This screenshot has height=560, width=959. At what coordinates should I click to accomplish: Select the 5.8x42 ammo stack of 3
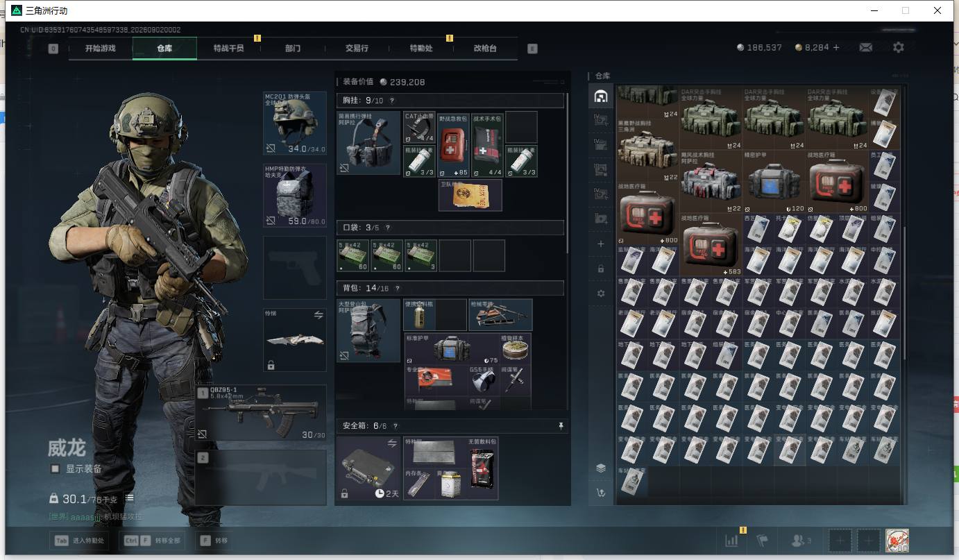[421, 256]
